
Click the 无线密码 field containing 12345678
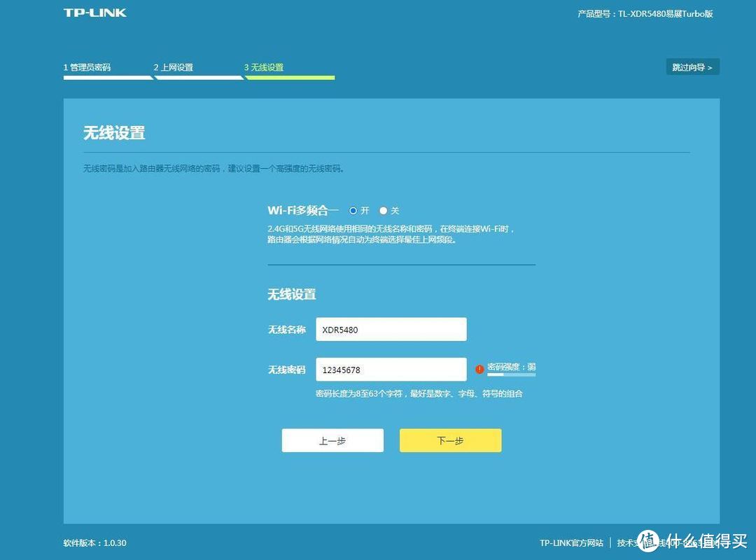click(x=391, y=369)
